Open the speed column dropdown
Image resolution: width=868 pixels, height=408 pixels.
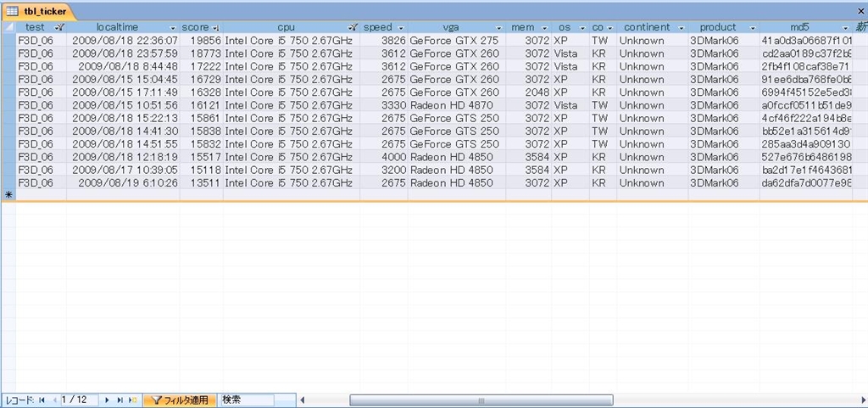401,28
